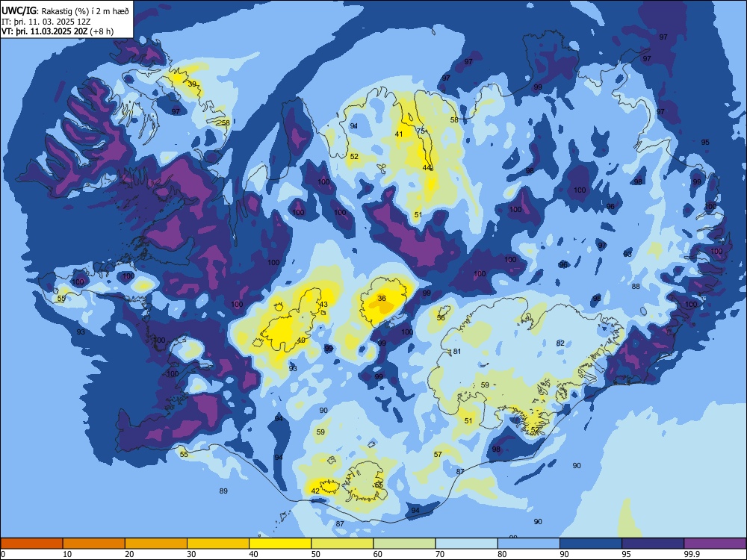
Task: Click the 95–99.9 dark navy legend swatch
Action: (x=653, y=544)
